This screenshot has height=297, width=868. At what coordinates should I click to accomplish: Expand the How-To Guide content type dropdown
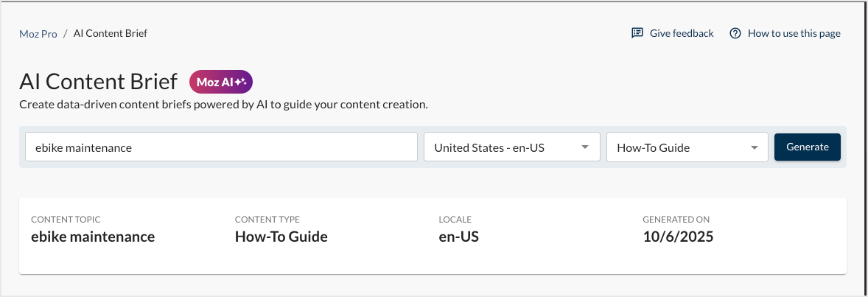[687, 147]
